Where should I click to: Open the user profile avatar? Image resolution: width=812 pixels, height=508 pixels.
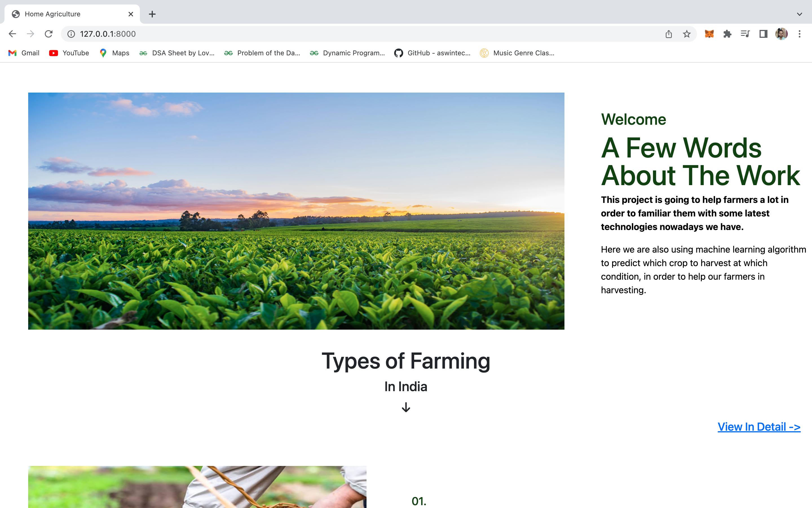782,34
